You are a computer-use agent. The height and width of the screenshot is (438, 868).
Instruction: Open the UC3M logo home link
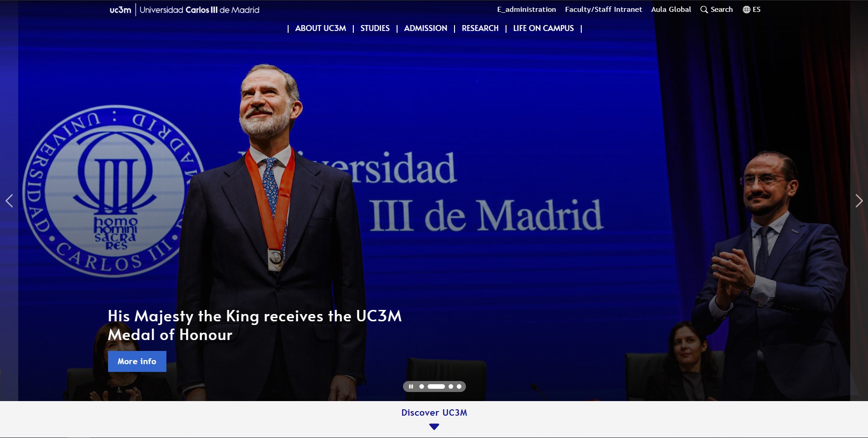tap(184, 10)
